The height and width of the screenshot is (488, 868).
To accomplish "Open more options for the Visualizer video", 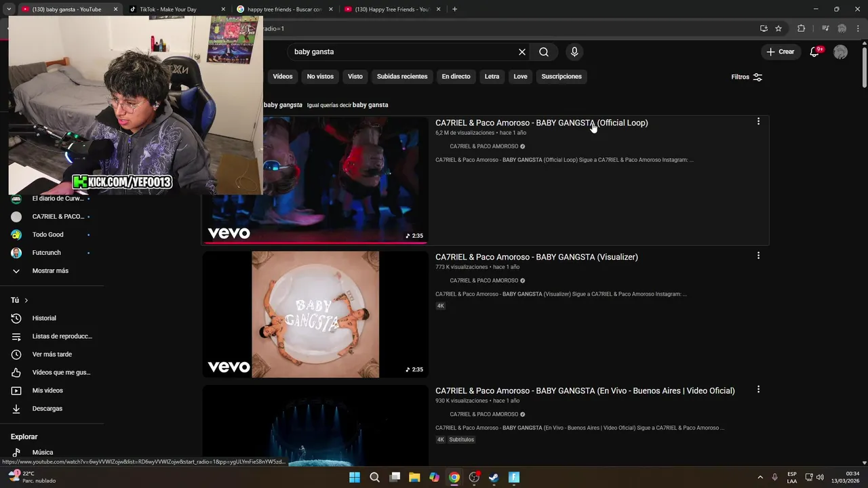I will tap(758, 256).
